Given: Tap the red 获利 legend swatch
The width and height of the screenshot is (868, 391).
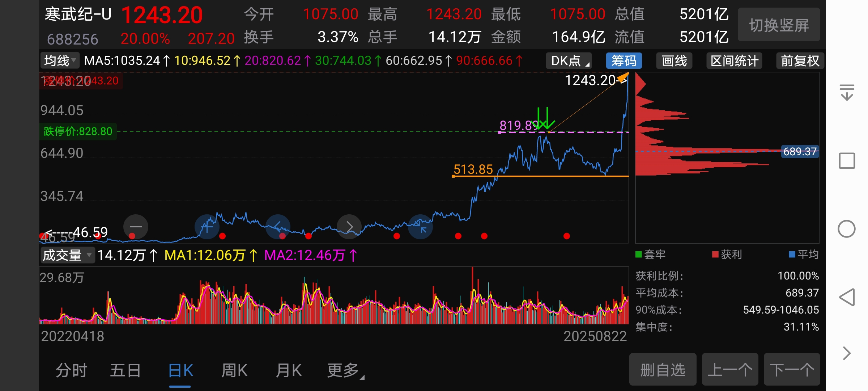Looking at the screenshot, I should (715, 255).
